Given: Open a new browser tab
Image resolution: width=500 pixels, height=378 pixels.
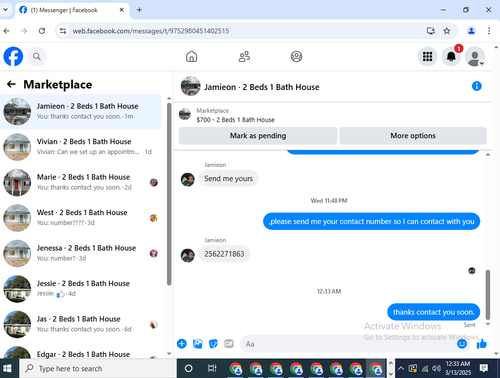Looking at the screenshot, I should pos(139,10).
